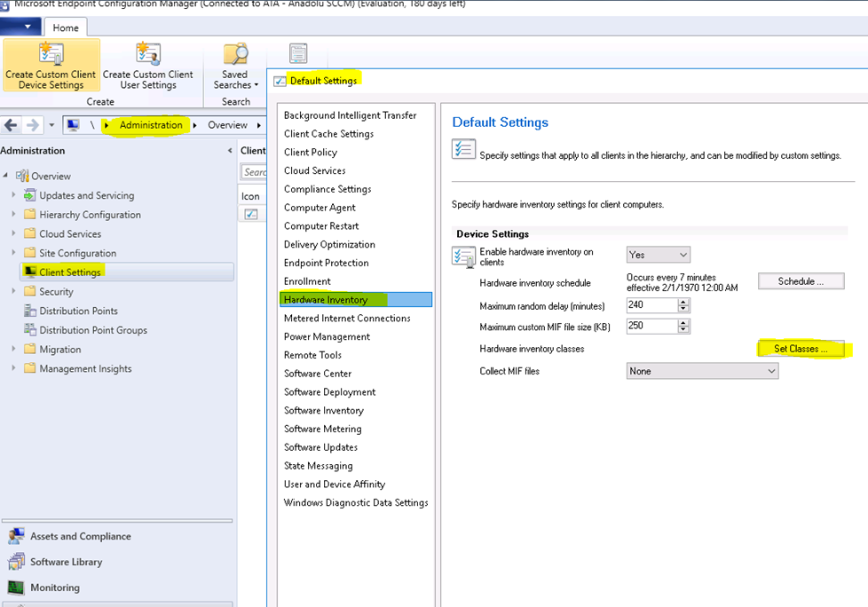Image resolution: width=868 pixels, height=607 pixels.
Task: Click Administration in the breadcrumb path
Action: coord(151,125)
